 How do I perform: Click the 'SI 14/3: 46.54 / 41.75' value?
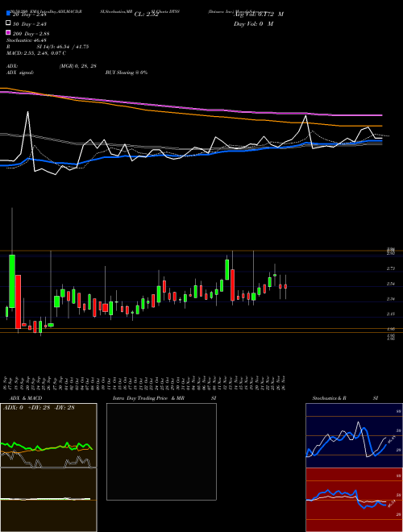pos(63,47)
